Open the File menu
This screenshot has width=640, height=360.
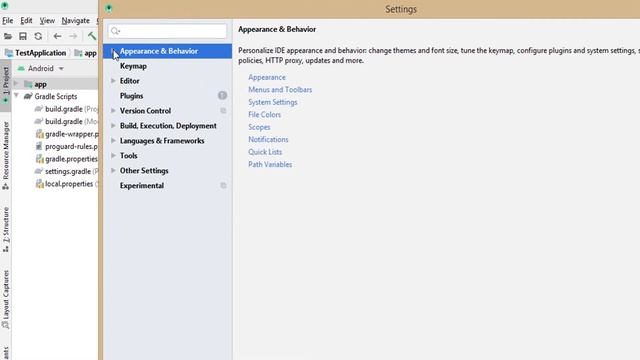point(7,20)
